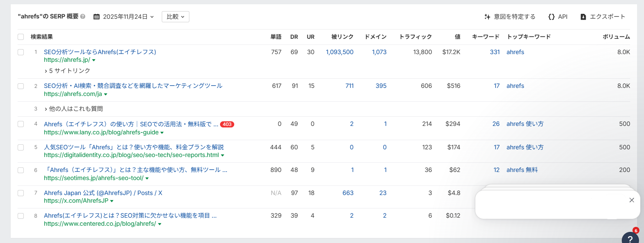Viewport: 644px width, 243px height.
Task: Check the box for result 4 lany.co.jp
Action: pos(21,124)
